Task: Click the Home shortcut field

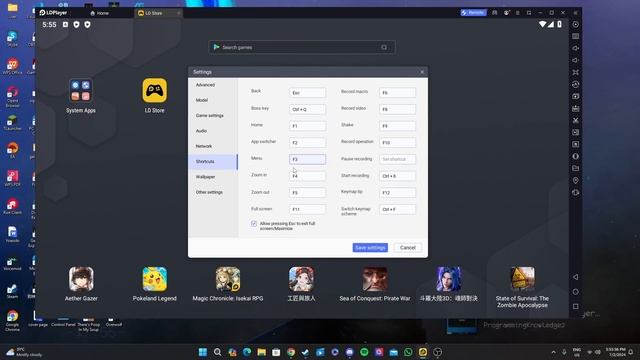Action: click(307, 126)
